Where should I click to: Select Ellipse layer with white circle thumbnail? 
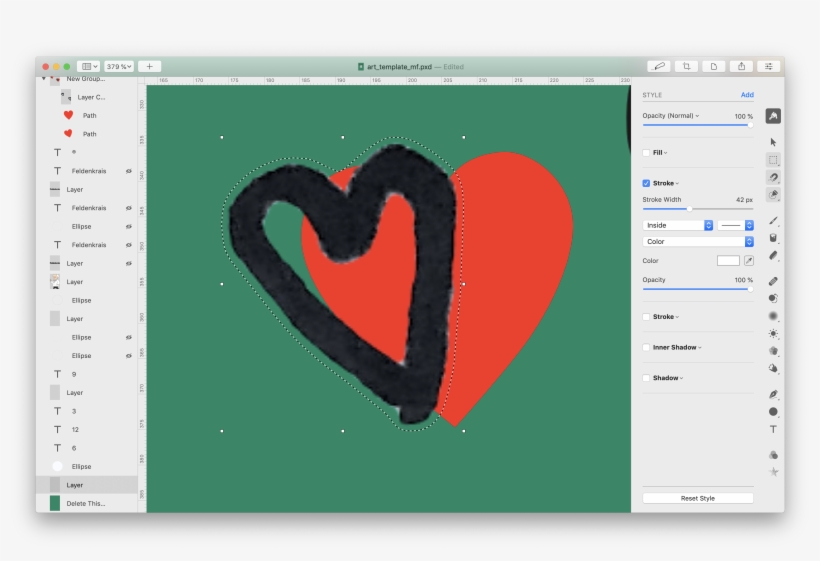tap(87, 466)
